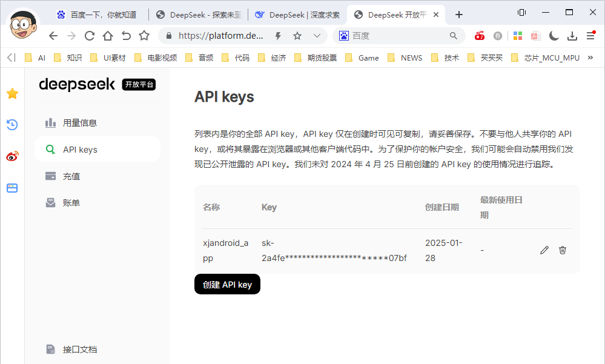This screenshot has height=364, width=605.
Task: Click the 最新使用日期 column header
Action: pos(501,207)
